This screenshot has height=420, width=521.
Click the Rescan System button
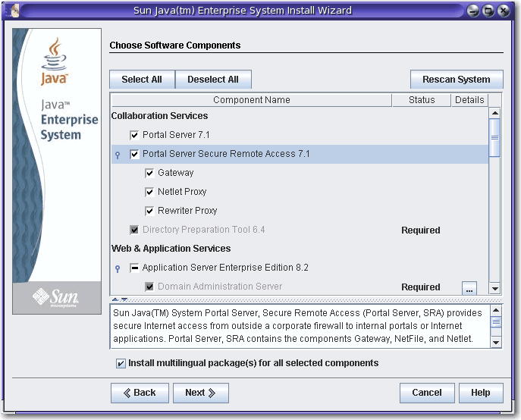click(457, 80)
